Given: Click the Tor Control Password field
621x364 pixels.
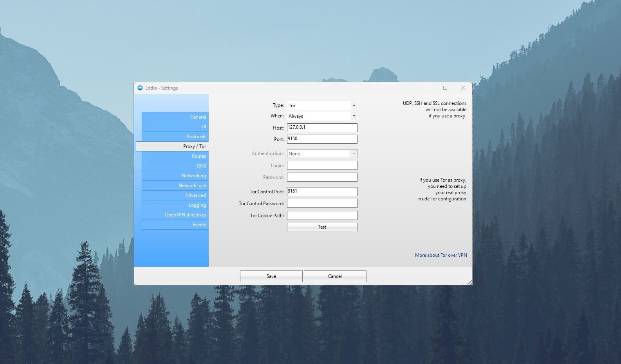Looking at the screenshot, I should [322, 204].
